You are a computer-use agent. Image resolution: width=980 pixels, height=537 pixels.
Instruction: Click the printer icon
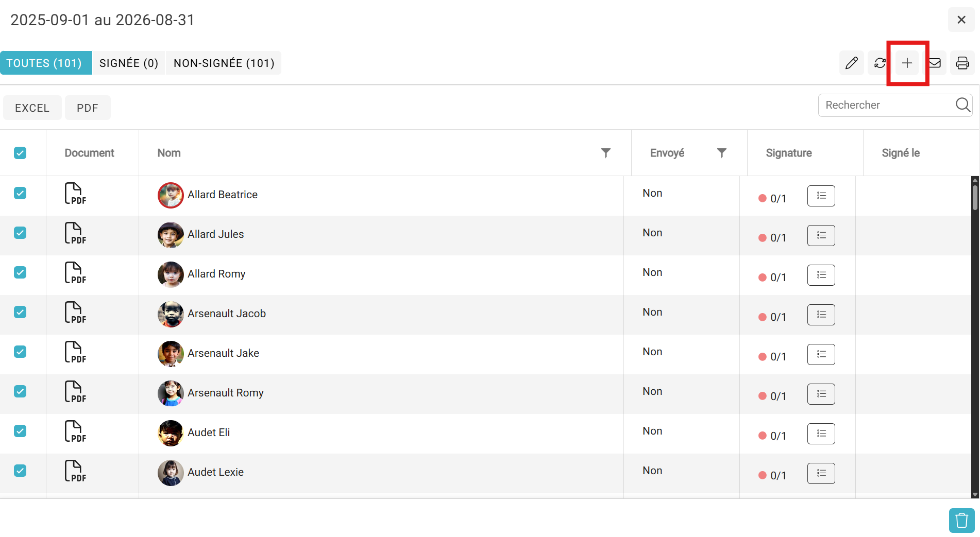pos(962,63)
